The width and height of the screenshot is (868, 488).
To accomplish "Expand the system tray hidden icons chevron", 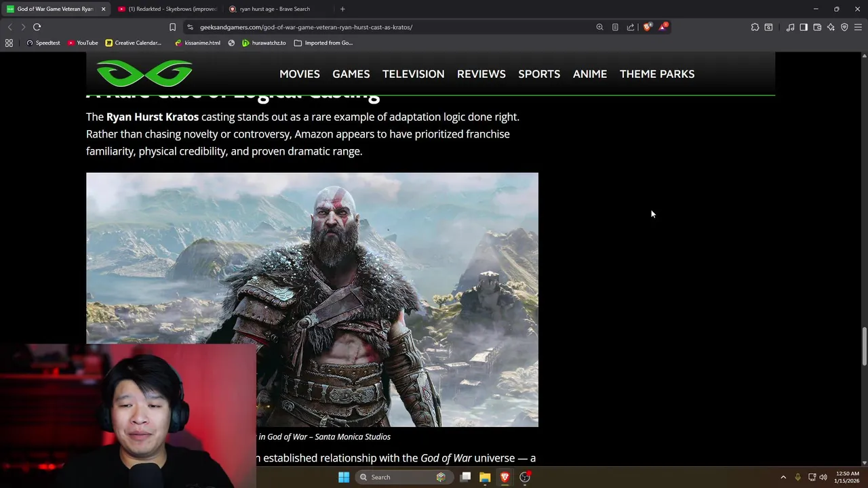I will [783, 477].
